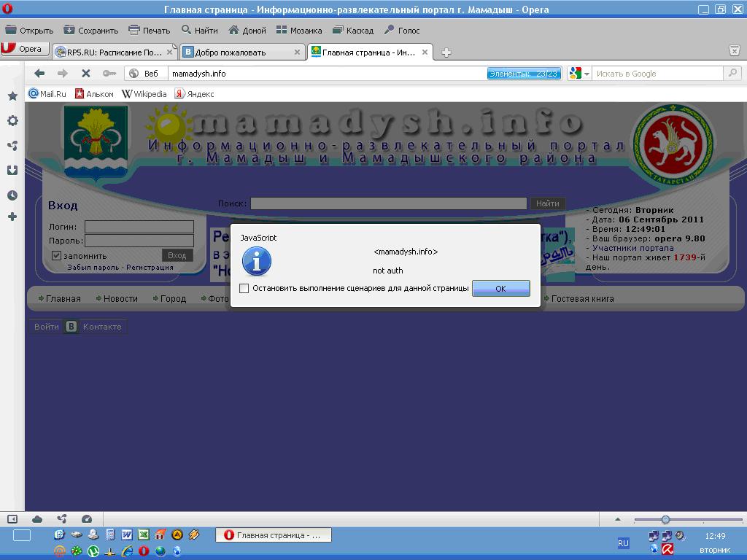Click the password wand key icon
The image size is (747, 560).
pos(109,73)
